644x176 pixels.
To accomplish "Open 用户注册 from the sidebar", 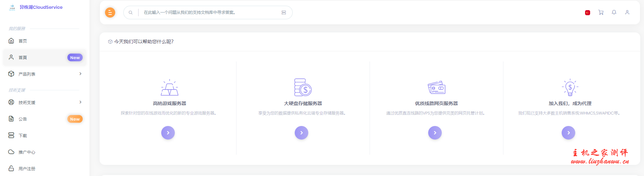I will point(27,169).
